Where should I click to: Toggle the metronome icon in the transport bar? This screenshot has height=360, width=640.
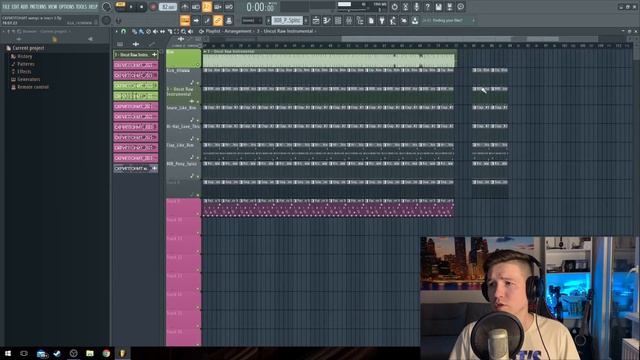pyautogui.click(x=185, y=7)
